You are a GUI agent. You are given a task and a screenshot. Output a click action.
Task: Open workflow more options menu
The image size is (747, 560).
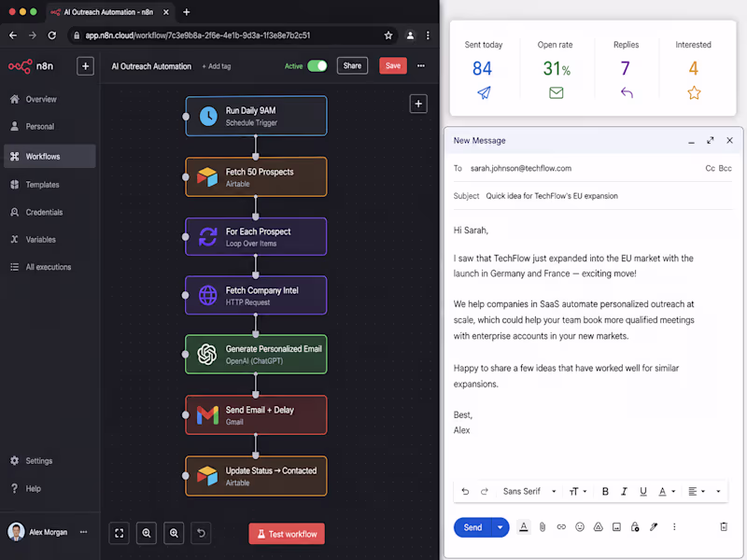pos(421,65)
